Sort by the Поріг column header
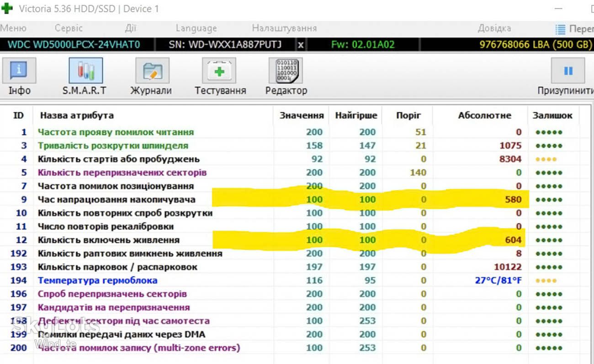 click(408, 116)
